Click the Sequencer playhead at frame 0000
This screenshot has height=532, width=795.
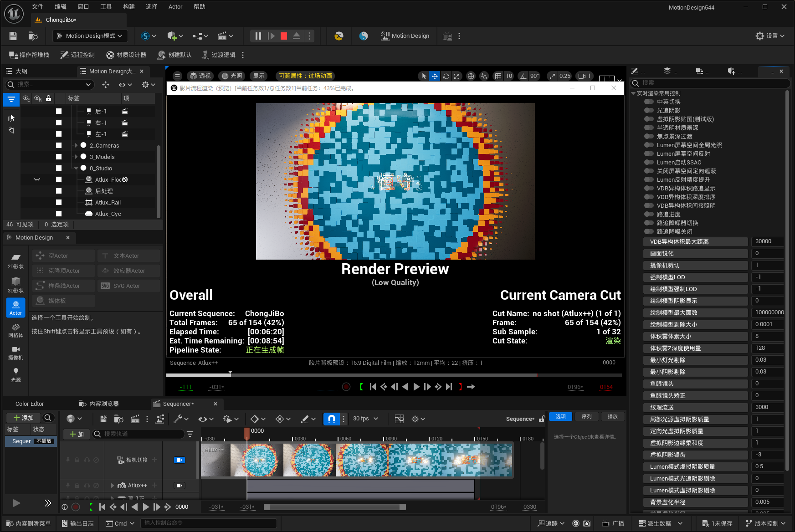point(247,433)
